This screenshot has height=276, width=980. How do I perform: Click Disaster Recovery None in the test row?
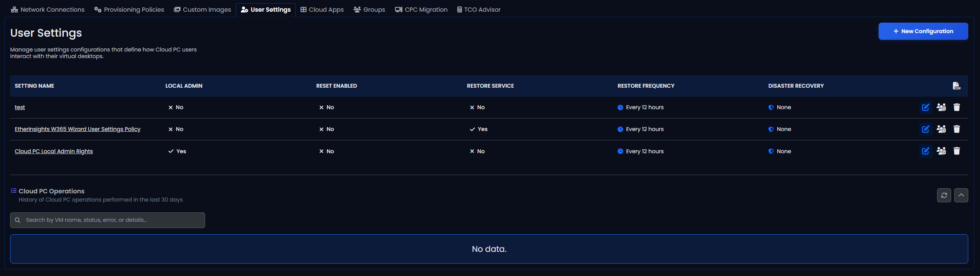[780, 107]
